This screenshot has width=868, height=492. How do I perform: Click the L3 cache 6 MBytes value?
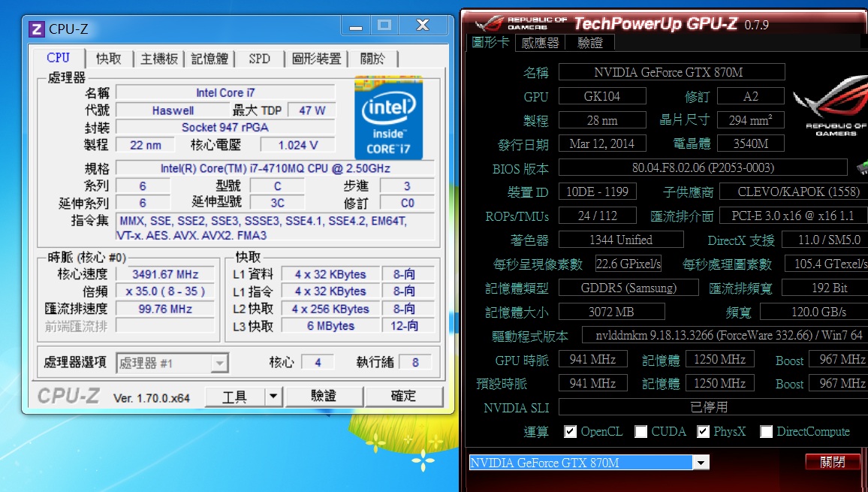tap(330, 326)
